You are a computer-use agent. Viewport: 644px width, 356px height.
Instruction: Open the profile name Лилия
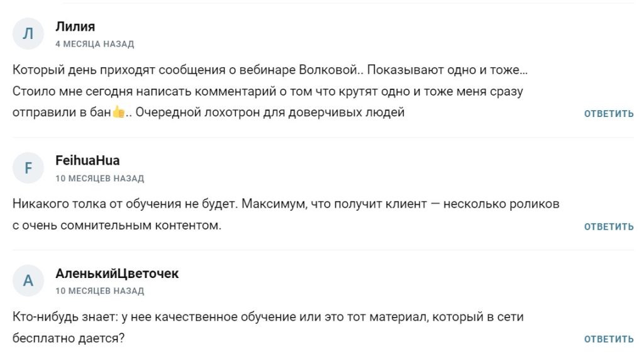tap(75, 26)
